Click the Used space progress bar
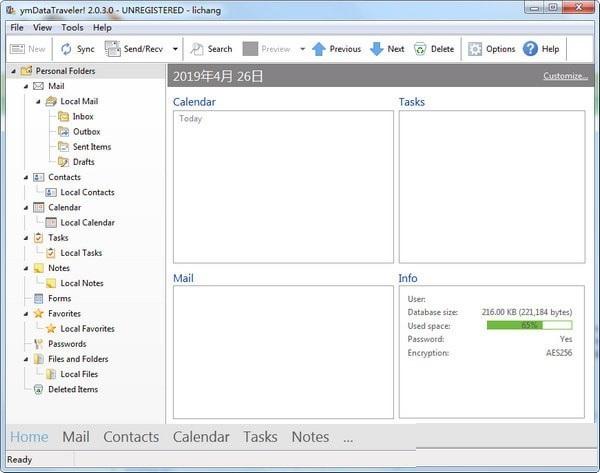Image resolution: width=600 pixels, height=473 pixels. (529, 325)
